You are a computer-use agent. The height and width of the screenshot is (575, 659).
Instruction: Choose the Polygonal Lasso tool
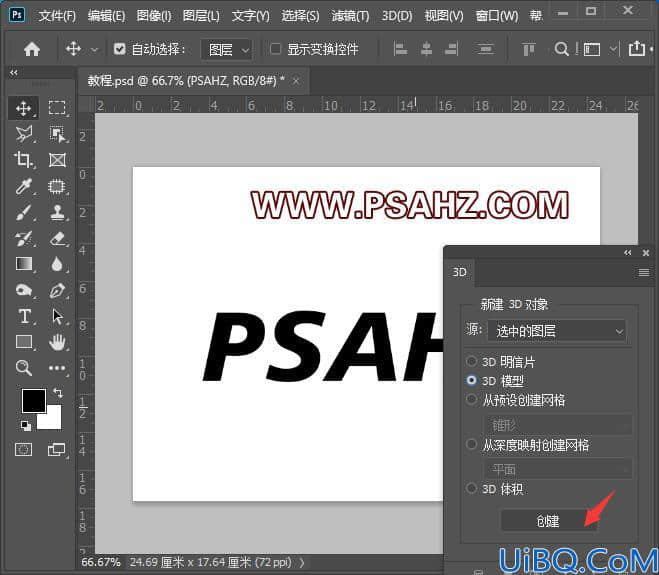click(24, 134)
